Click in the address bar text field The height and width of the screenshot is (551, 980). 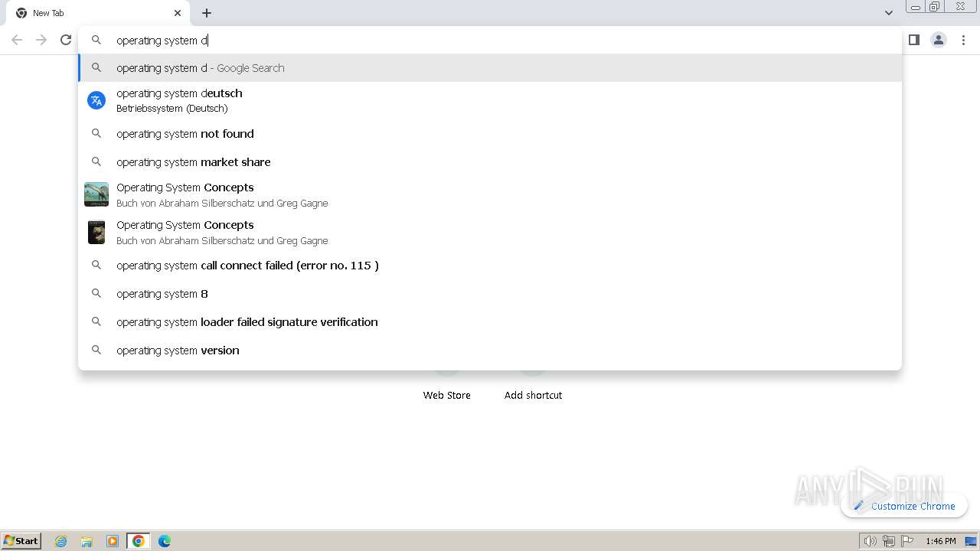tap(490, 40)
